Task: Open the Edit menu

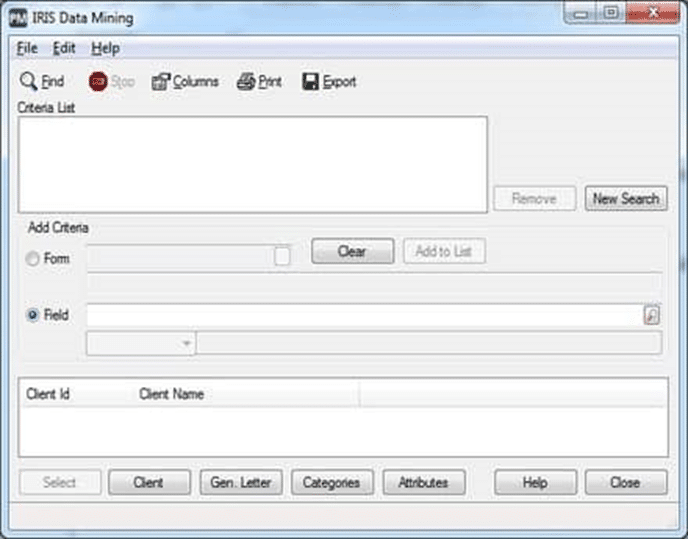Action: [x=64, y=48]
